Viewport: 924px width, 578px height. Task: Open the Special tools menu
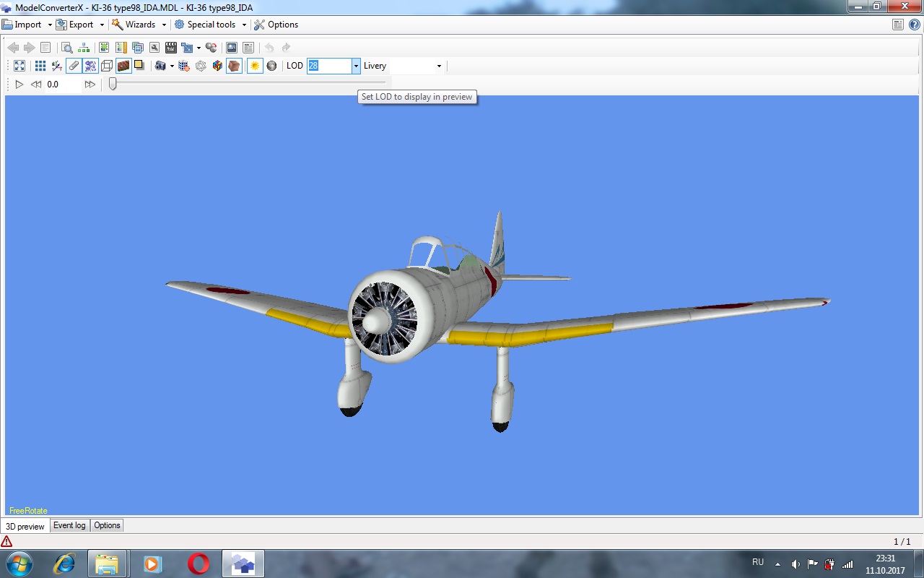[x=211, y=25]
